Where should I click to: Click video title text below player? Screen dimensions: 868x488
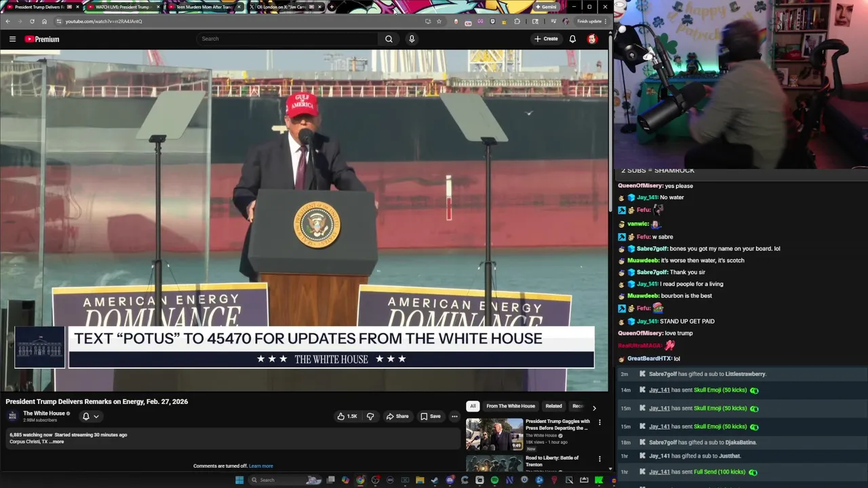tap(97, 401)
